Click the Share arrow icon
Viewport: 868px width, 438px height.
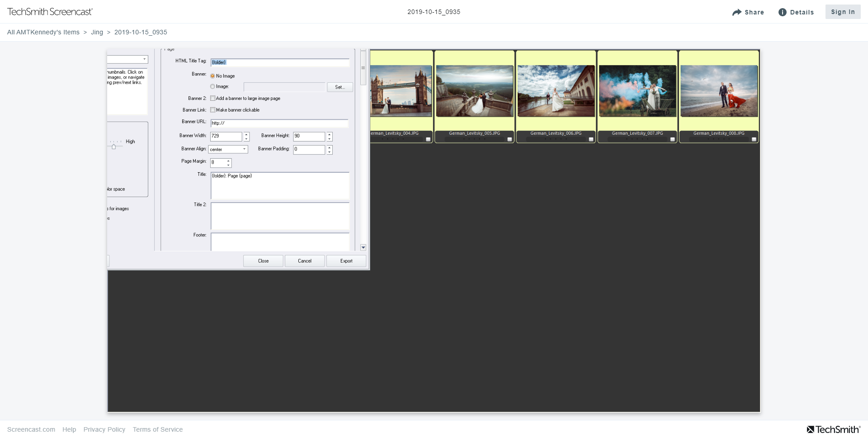(x=736, y=12)
